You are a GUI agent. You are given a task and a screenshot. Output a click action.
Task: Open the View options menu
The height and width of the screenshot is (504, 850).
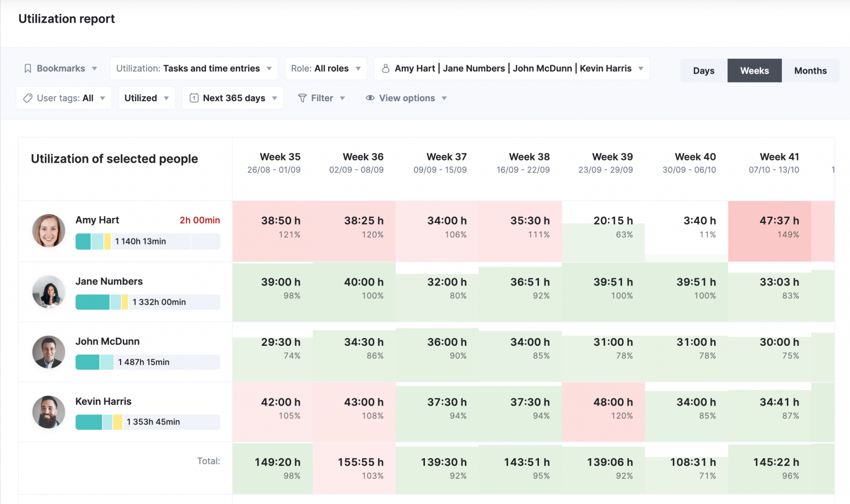click(x=407, y=98)
